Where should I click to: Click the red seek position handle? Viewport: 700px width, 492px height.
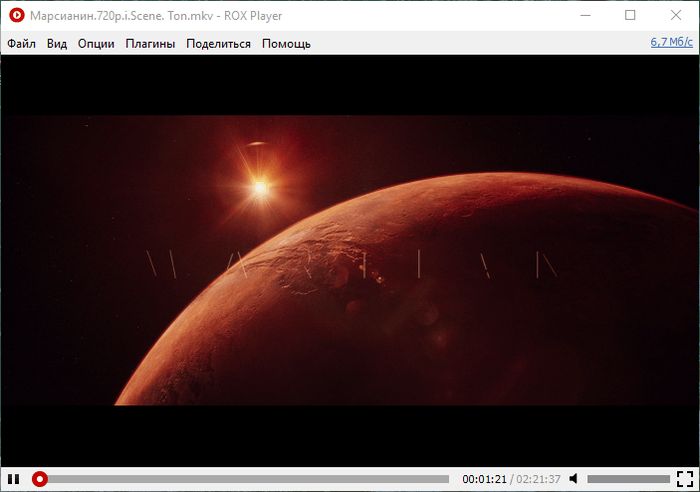(x=40, y=479)
